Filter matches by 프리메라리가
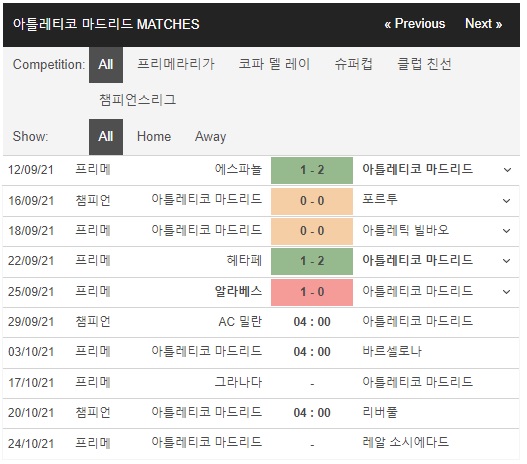The height and width of the screenshot is (464, 527). click(177, 65)
